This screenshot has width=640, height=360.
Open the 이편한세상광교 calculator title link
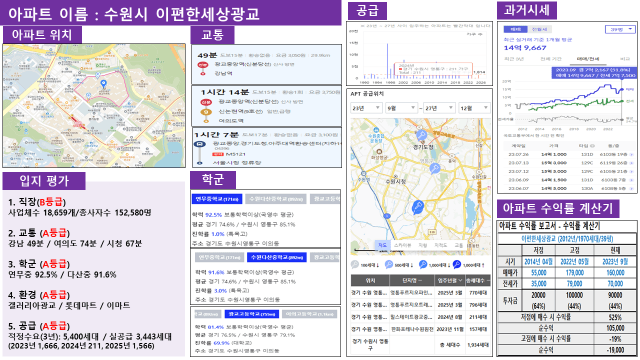click(567, 239)
